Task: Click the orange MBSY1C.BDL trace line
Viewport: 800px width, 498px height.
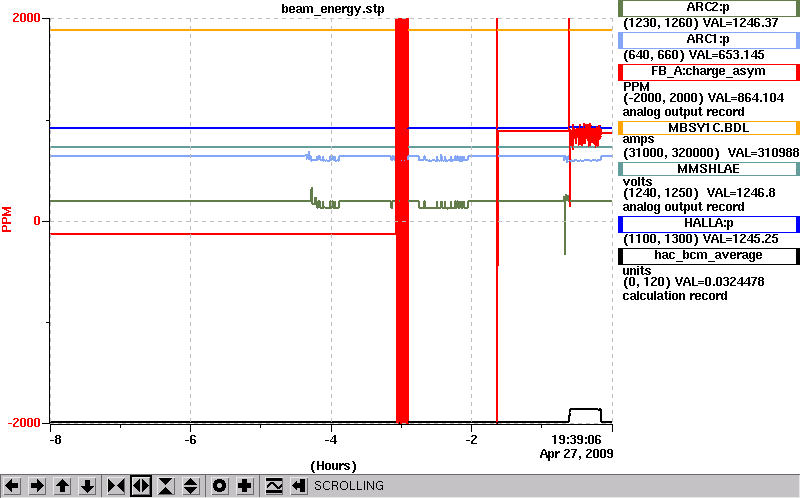Action: point(331,30)
